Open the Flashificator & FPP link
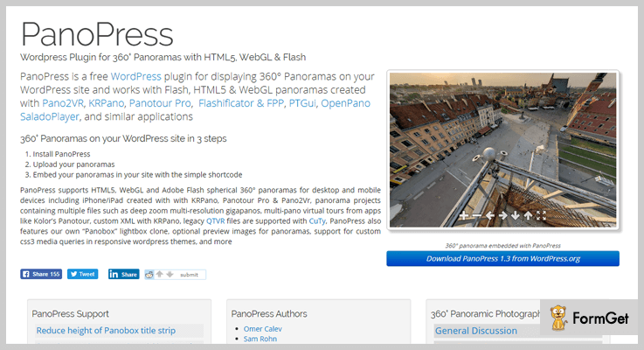Image resolution: width=644 pixels, height=350 pixels. pyautogui.click(x=241, y=103)
